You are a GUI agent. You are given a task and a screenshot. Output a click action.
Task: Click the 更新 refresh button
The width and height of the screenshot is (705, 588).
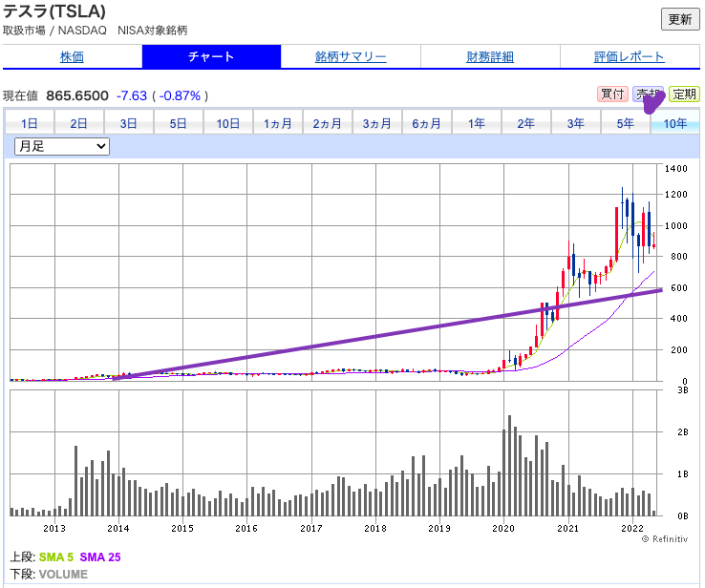pyautogui.click(x=680, y=19)
